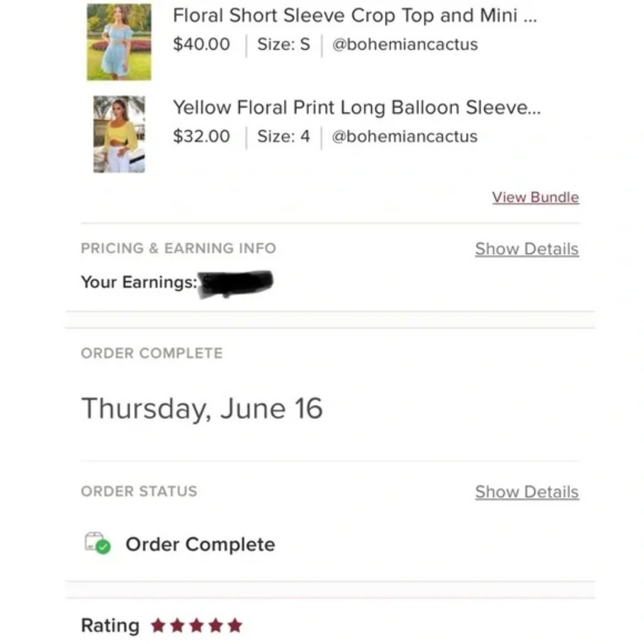Click the first rating star

[157, 625]
